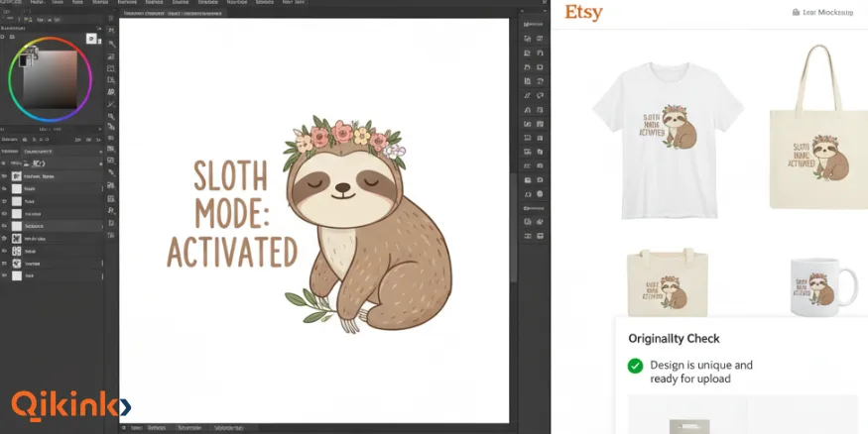This screenshot has height=434, width=868.
Task: Click the black foreground color swatch
Action: [x=24, y=60]
